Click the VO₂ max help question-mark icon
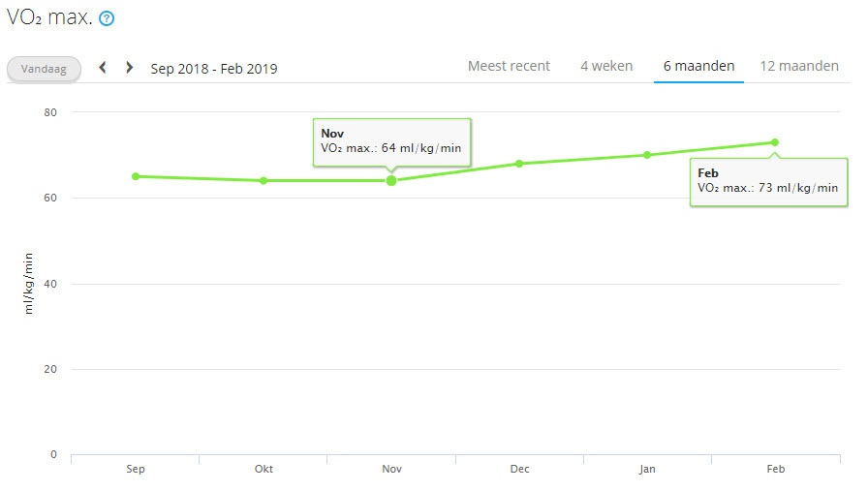The width and height of the screenshot is (868, 491). (x=107, y=18)
